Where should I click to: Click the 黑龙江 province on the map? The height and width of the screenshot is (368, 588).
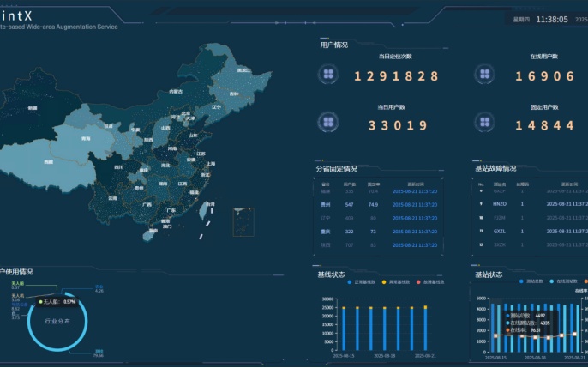243,70
